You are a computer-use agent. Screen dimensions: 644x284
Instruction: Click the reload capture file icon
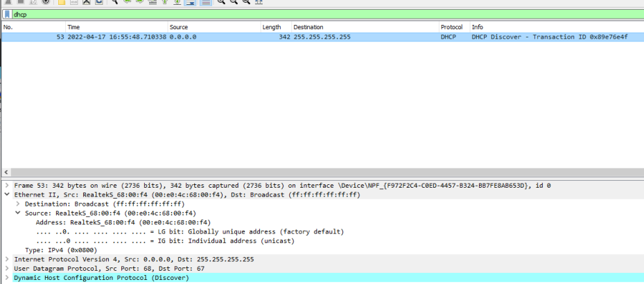click(x=99, y=2)
